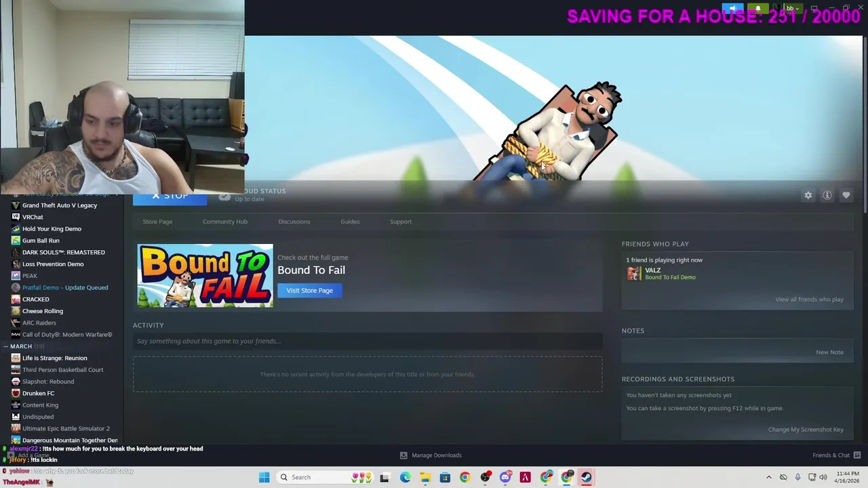Select Pratfall Demo - Update Queued
Screen dimensions: 868x488
pos(65,287)
